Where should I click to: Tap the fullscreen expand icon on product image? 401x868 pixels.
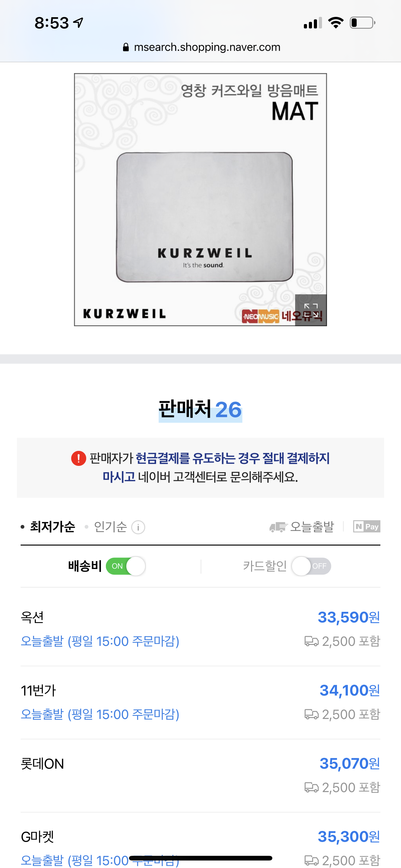pos(311,310)
